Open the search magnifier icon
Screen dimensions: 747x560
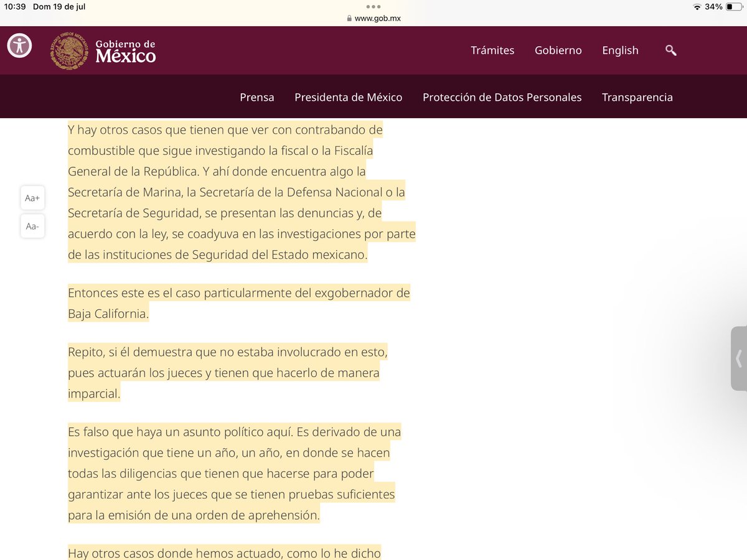pyautogui.click(x=670, y=50)
